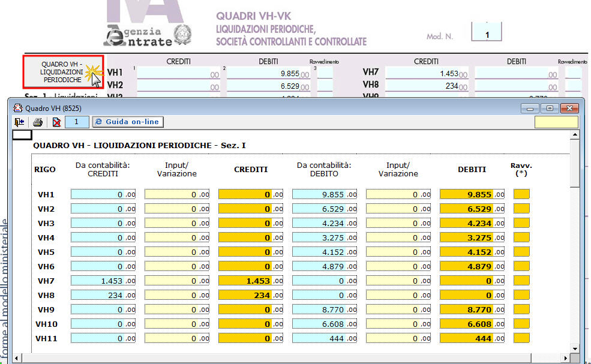Click the VH4 Ravv. orange box

(x=521, y=237)
